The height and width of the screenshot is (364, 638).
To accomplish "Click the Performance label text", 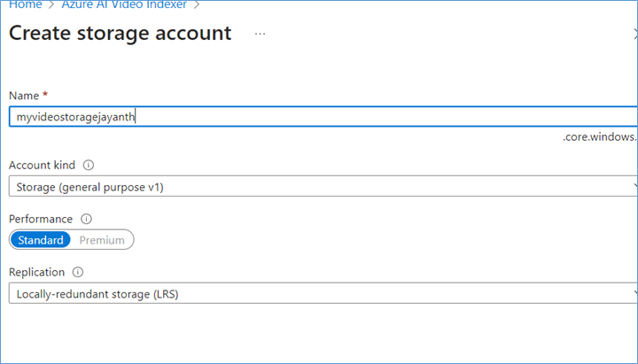I will point(41,219).
